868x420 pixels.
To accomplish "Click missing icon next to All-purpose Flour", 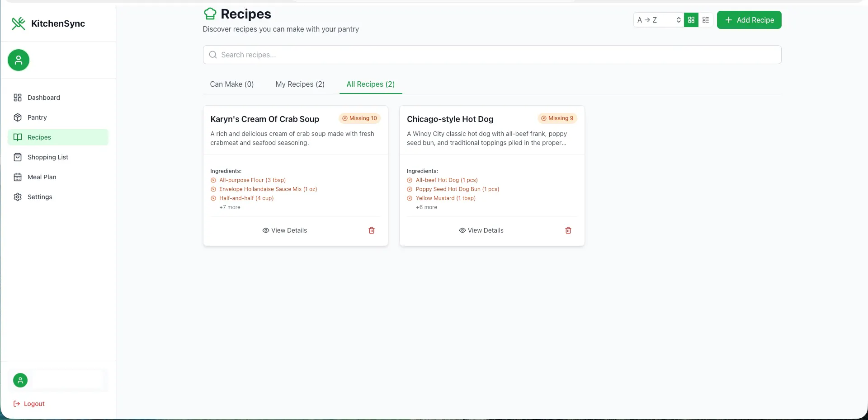I will click(x=213, y=180).
